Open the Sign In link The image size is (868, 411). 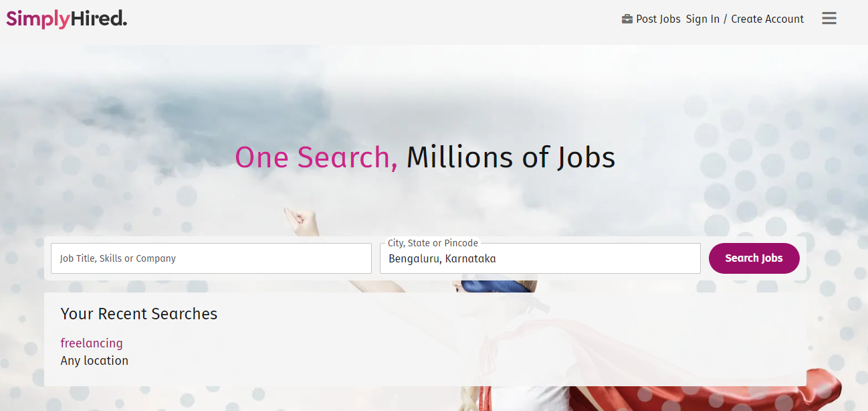tap(703, 19)
